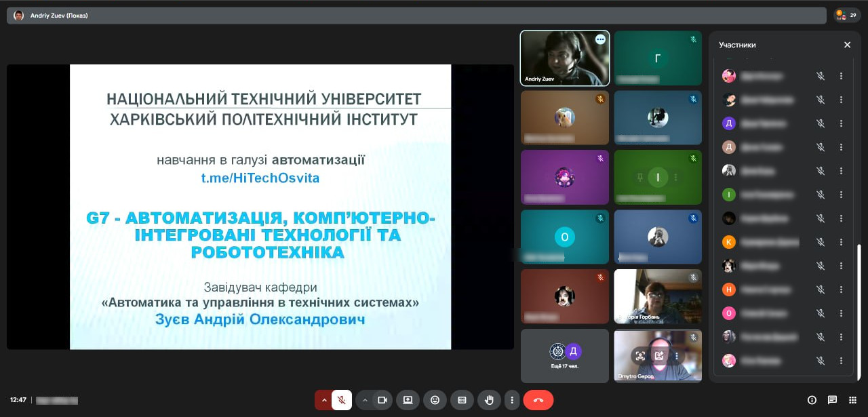The image size is (868, 417).
Task: Click mute icon in purple Д row
Action: tap(821, 123)
